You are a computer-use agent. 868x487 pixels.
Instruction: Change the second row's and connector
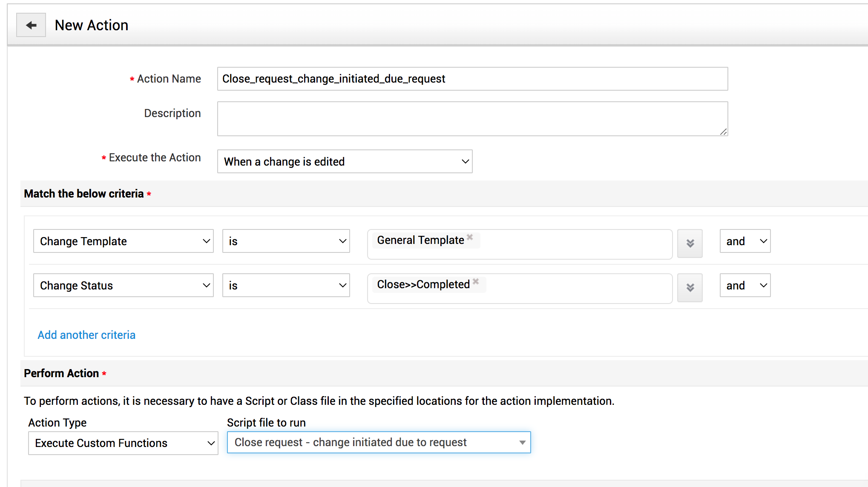tap(745, 286)
